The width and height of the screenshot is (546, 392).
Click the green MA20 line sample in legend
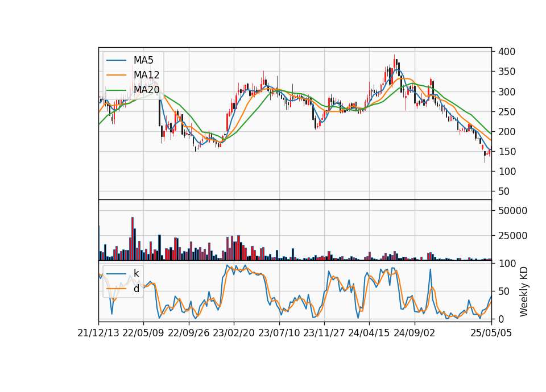tap(116, 90)
